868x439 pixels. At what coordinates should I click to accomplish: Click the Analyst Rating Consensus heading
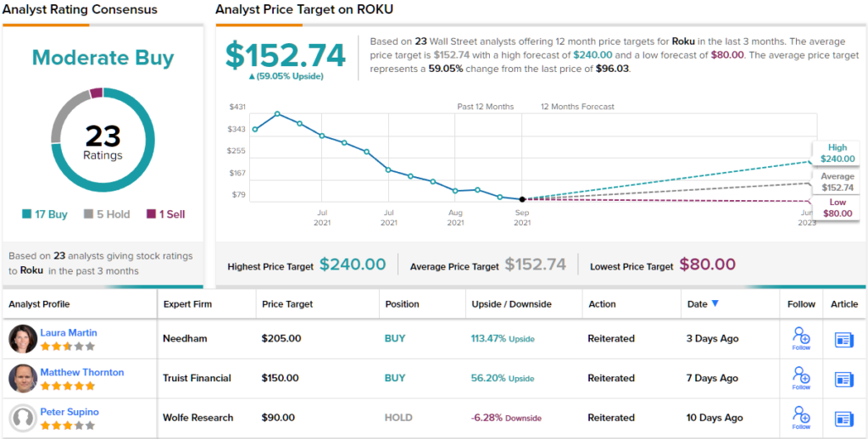(x=80, y=9)
